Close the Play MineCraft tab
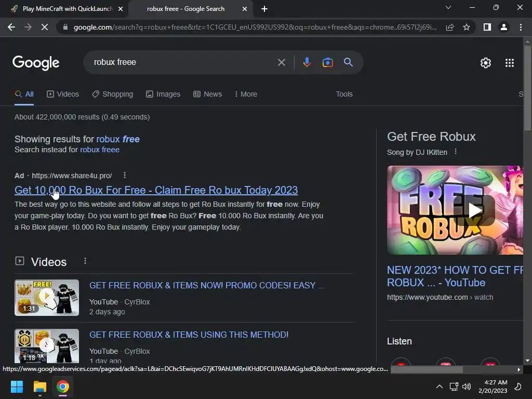The height and width of the screenshot is (399, 532). pos(121,9)
